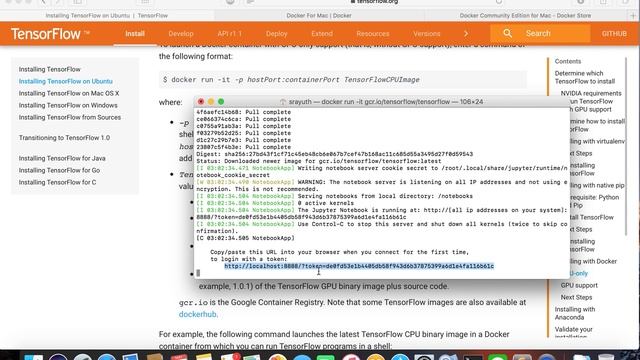Maximize the terminal with green button
This screenshot has width=640, height=360.
[221, 102]
